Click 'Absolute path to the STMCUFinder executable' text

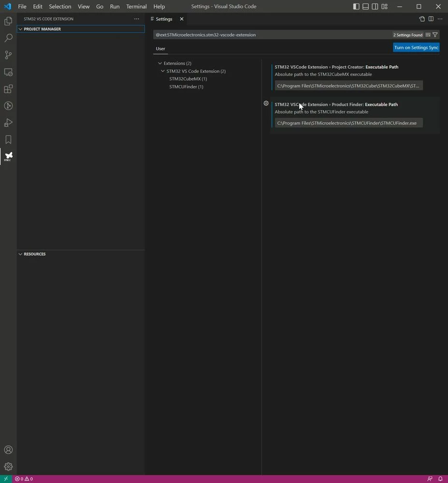point(321,112)
